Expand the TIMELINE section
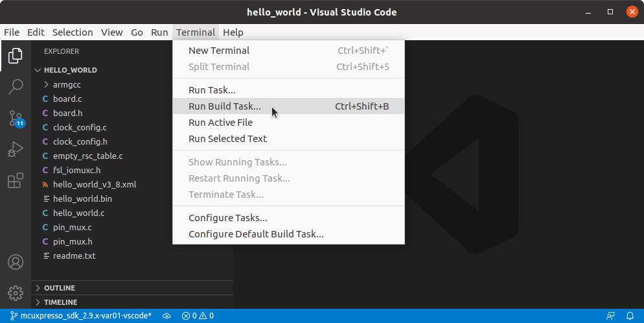Viewport: 644px width, 323px height. (x=60, y=302)
